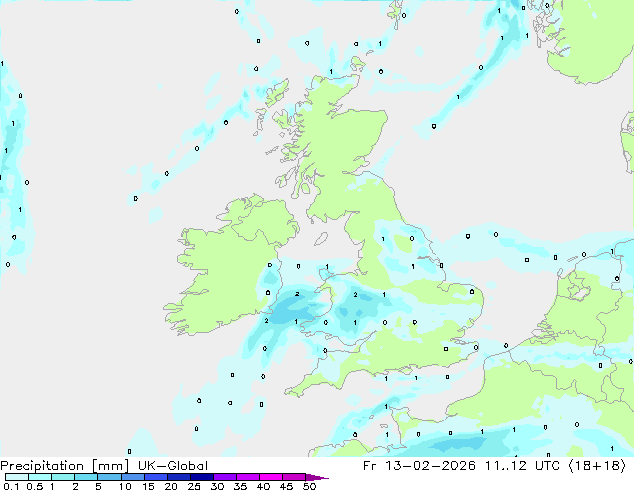
Task: Click the '20' legend scale label
Action: tap(171, 486)
